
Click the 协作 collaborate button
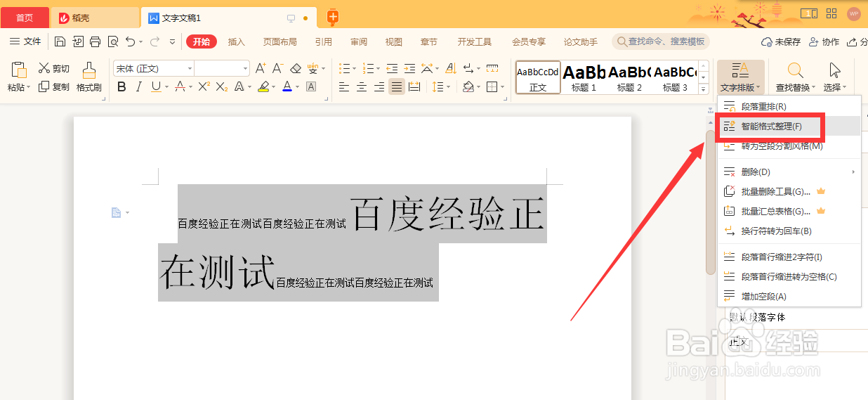click(x=824, y=41)
